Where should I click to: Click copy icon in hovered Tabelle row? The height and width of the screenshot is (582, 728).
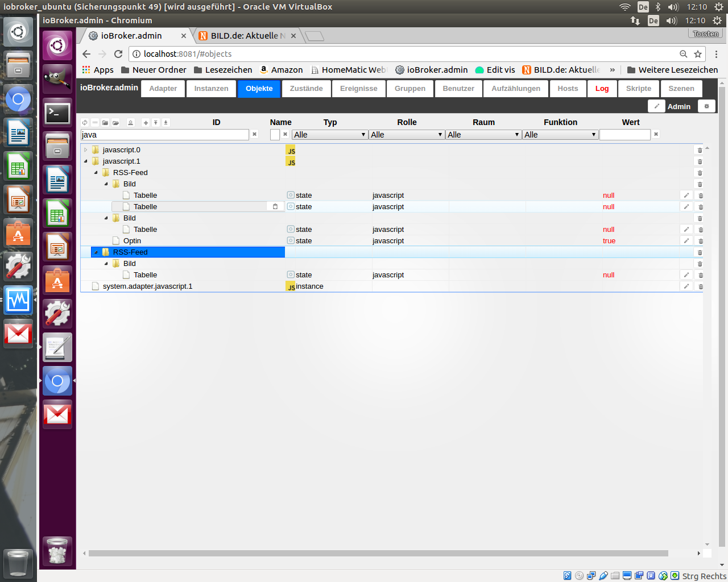pyautogui.click(x=275, y=207)
